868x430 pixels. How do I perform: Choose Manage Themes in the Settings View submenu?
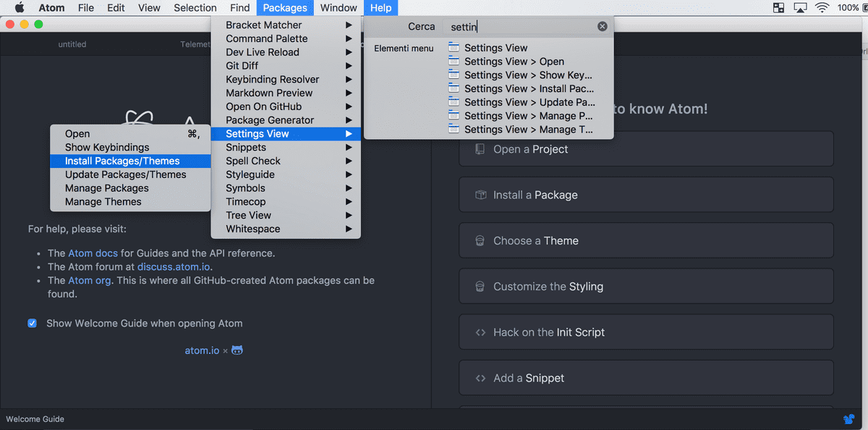click(103, 202)
